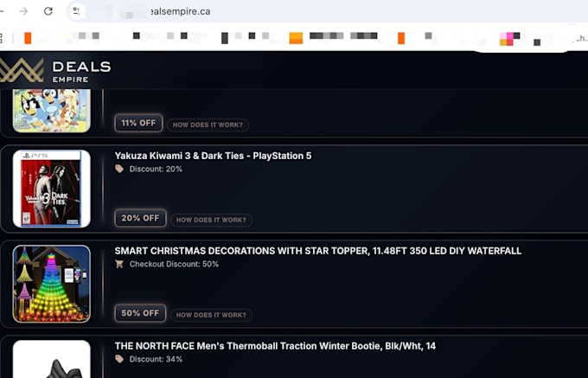588x378 pixels.
Task: Click the cart icon beside Checkout Discount: 50%
Action: click(119, 264)
